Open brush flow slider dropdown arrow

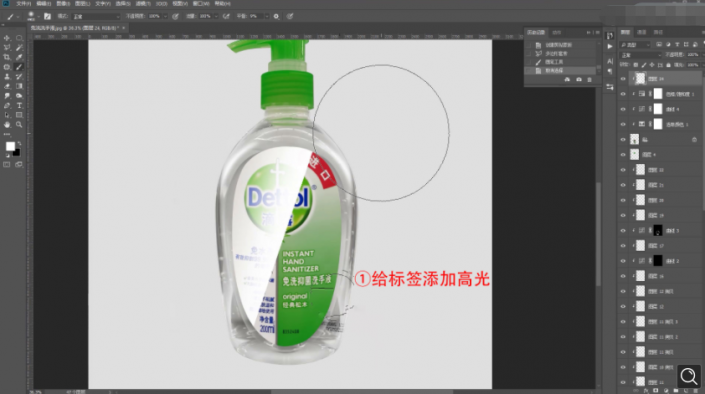[216, 16]
